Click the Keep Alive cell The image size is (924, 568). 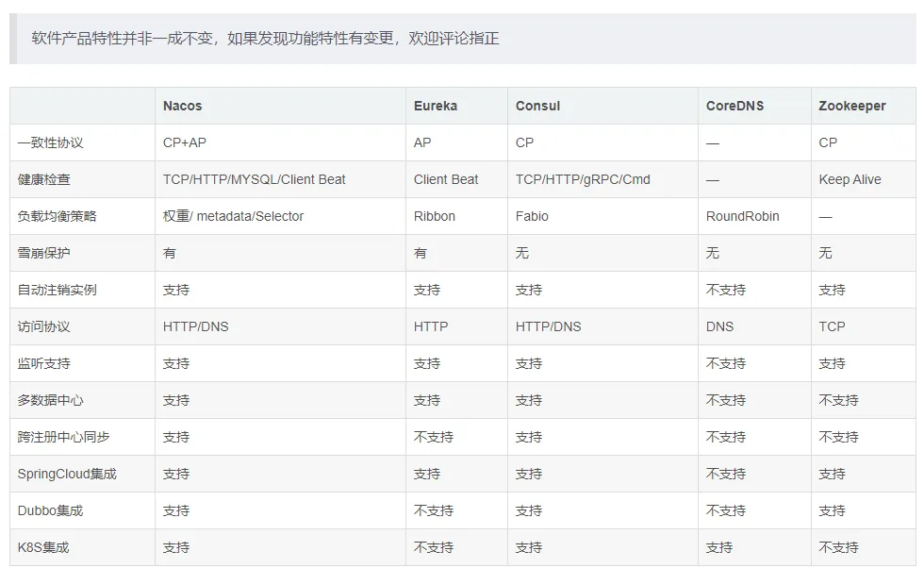tap(850, 179)
